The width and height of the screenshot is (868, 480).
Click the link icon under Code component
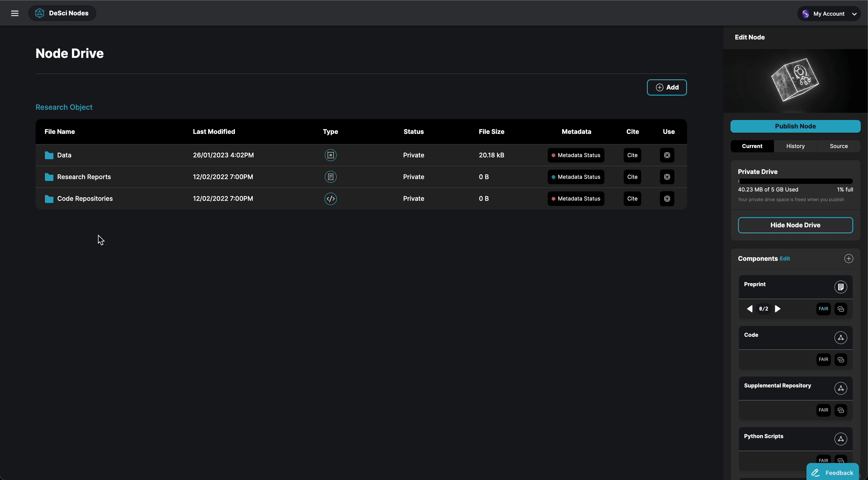[840, 360]
